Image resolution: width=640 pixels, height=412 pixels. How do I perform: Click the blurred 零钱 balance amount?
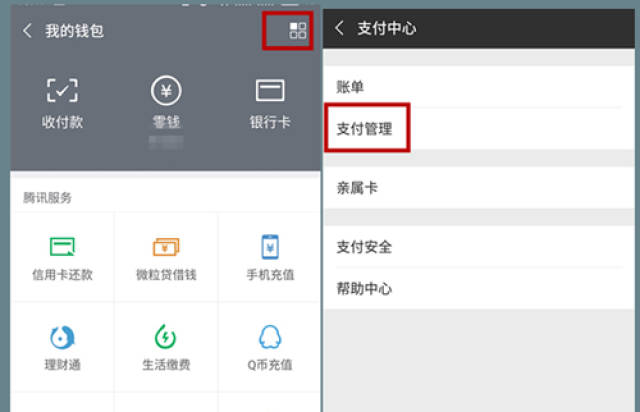click(x=166, y=143)
